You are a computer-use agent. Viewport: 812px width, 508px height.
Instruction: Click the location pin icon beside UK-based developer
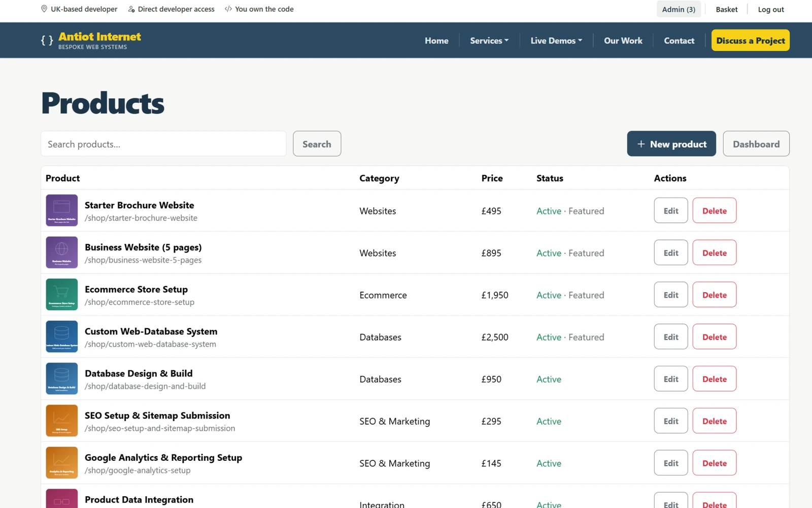pos(44,9)
